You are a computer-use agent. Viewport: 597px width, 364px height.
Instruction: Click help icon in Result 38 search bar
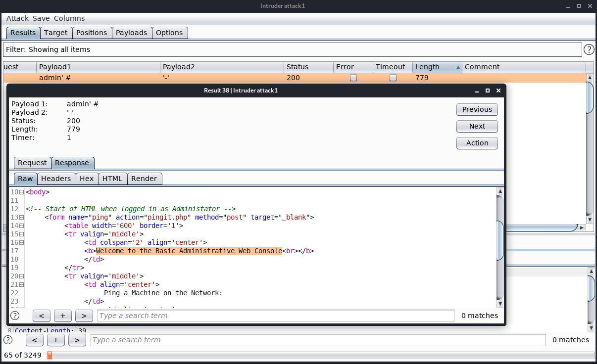pos(15,316)
